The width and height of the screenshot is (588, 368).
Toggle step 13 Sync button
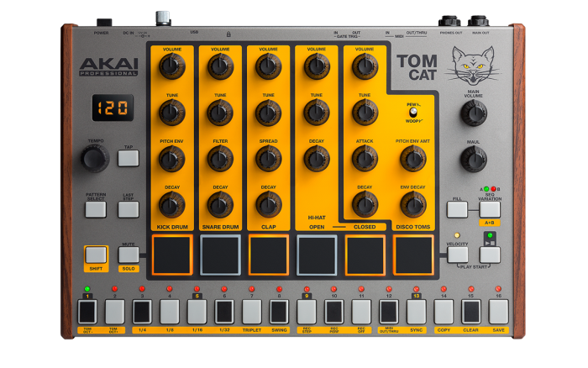tap(417, 312)
